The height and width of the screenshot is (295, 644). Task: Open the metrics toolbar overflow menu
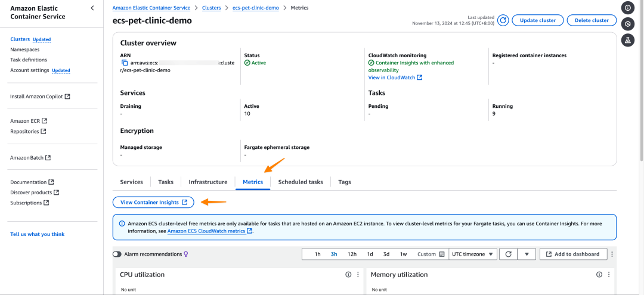612,254
